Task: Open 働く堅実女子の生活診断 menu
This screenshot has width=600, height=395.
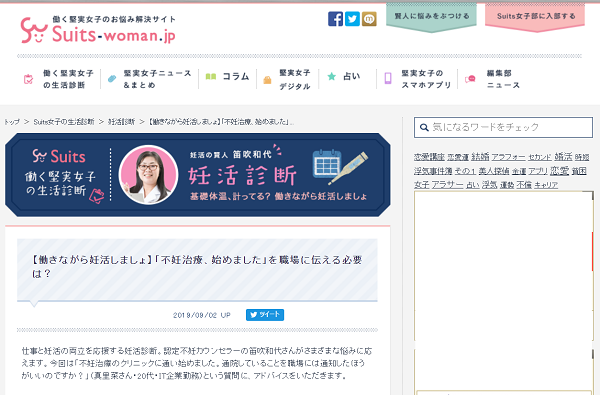Action: tap(68, 79)
